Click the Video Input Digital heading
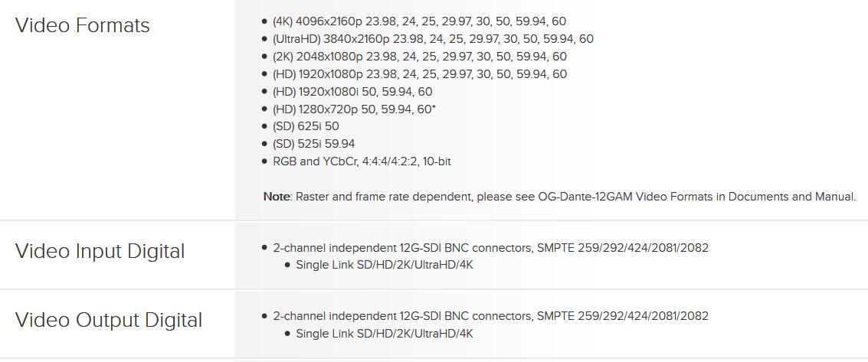This screenshot has height=362, width=868. point(100,251)
